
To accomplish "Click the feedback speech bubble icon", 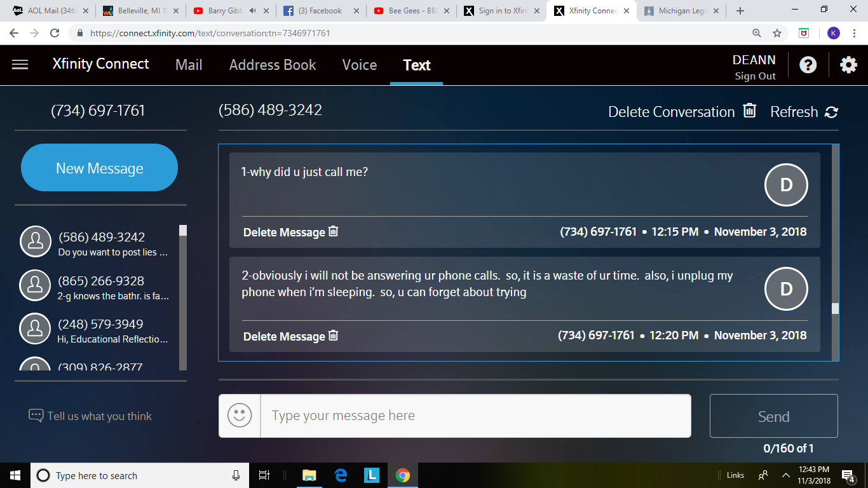I will click(x=36, y=416).
